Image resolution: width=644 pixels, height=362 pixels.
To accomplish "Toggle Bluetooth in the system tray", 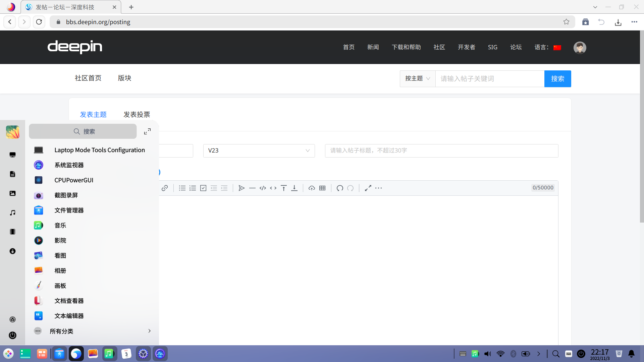I will (x=513, y=354).
